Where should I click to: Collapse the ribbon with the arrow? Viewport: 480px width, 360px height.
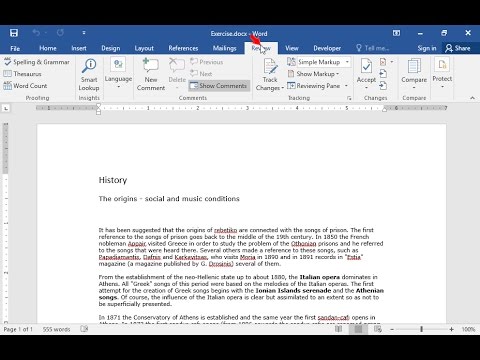click(x=472, y=98)
